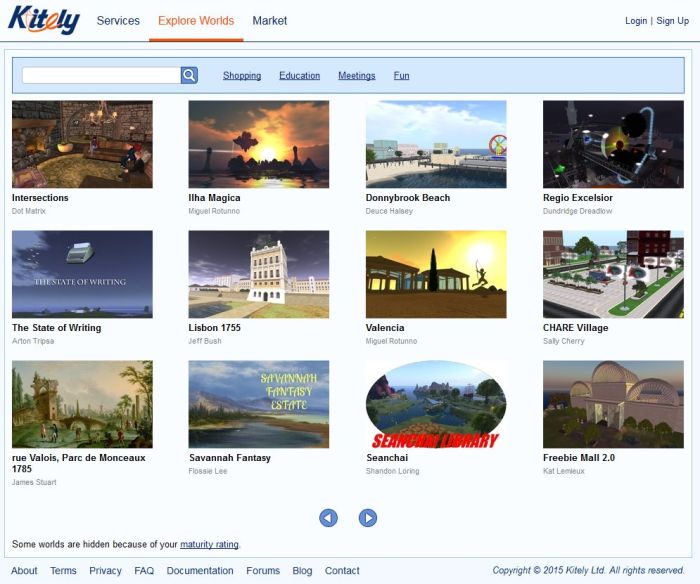
Task: Open the rue Valois painting thumbnail
Action: tap(82, 404)
